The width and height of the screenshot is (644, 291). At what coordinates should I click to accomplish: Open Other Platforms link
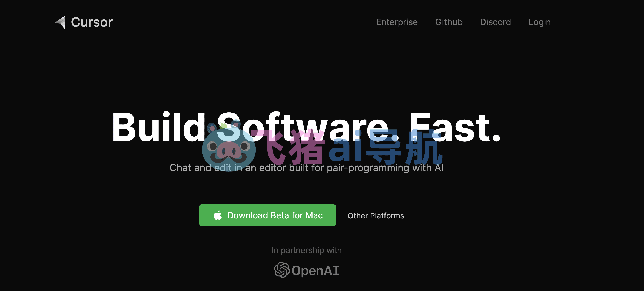point(376,216)
